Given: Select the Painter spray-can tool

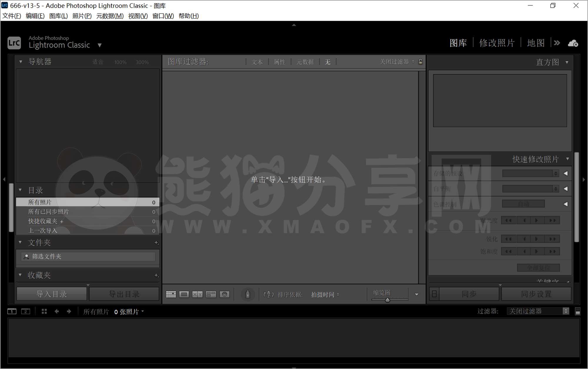Looking at the screenshot, I should pyautogui.click(x=248, y=294).
